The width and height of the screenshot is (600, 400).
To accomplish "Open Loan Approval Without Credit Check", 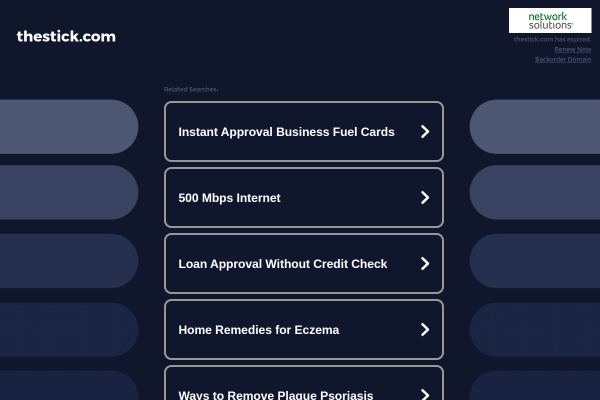I will point(304,263).
